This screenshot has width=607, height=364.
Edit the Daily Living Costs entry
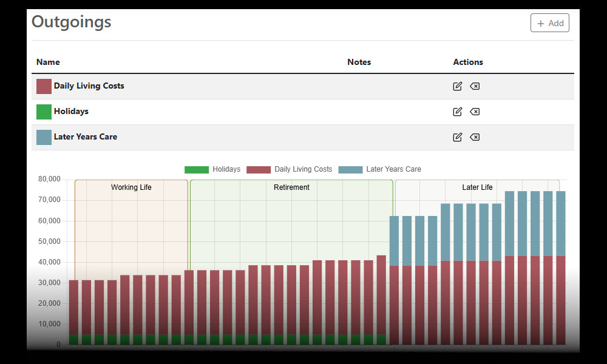[x=458, y=86]
